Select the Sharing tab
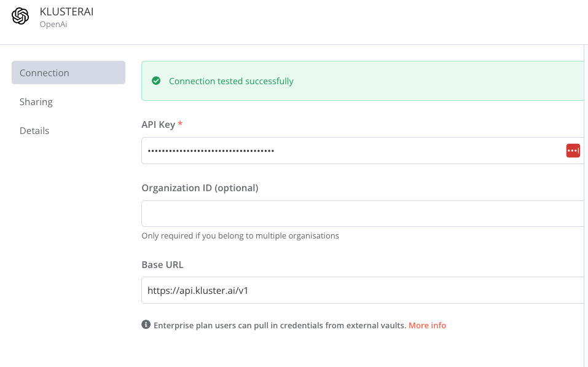The width and height of the screenshot is (588, 367). pos(36,101)
